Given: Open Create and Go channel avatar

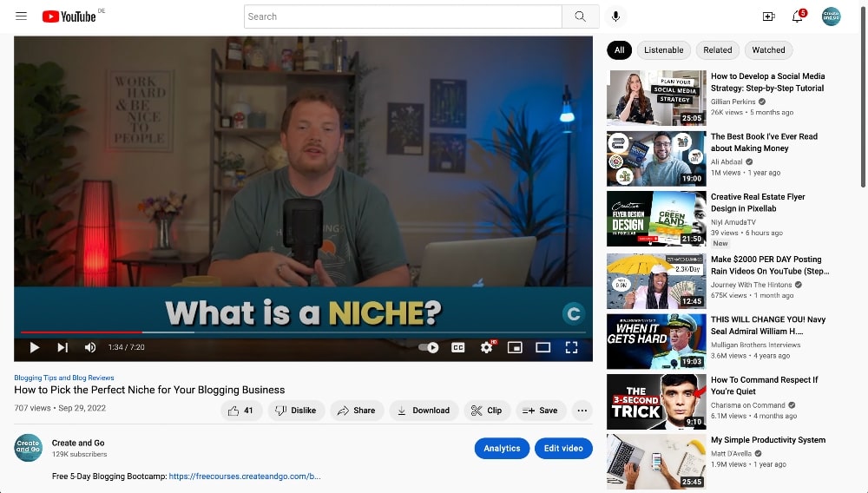Looking at the screenshot, I should point(28,448).
